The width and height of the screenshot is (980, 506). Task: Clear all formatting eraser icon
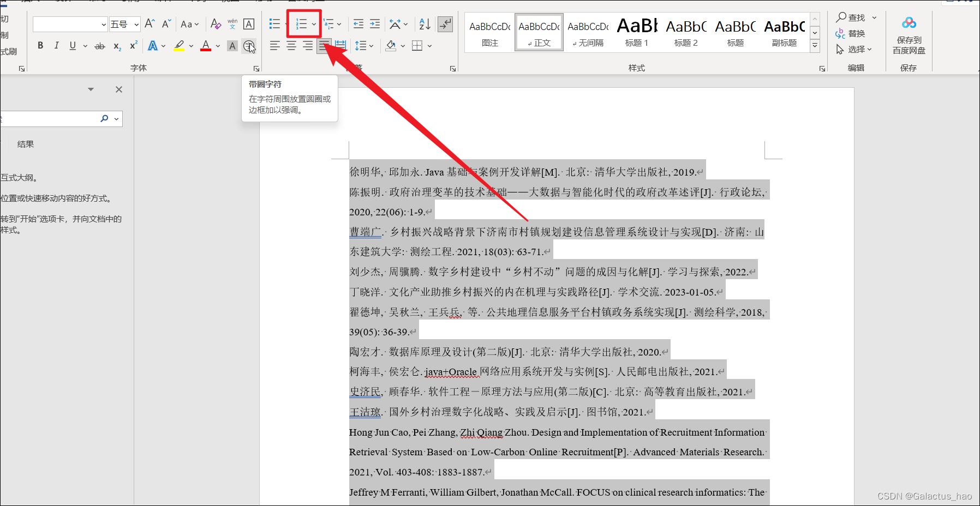[216, 24]
